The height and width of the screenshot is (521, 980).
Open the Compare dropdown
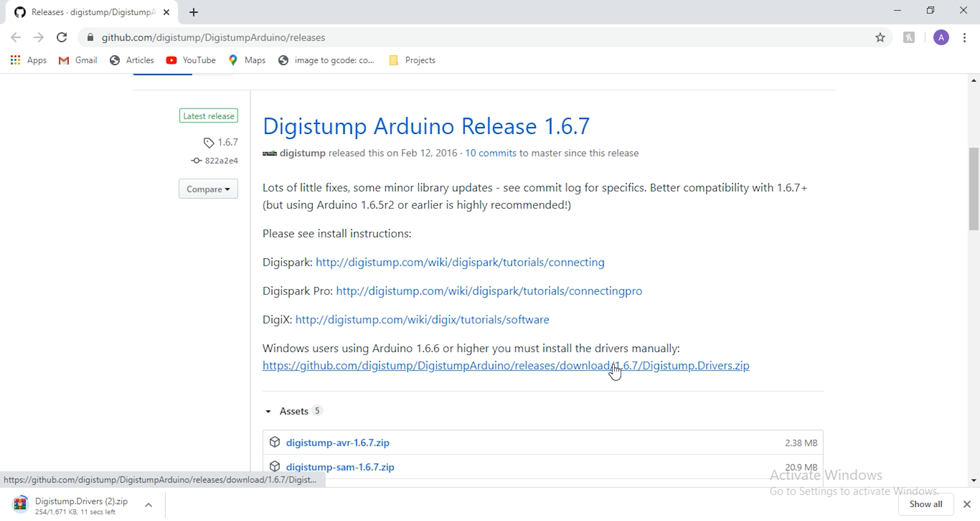pyautogui.click(x=208, y=189)
